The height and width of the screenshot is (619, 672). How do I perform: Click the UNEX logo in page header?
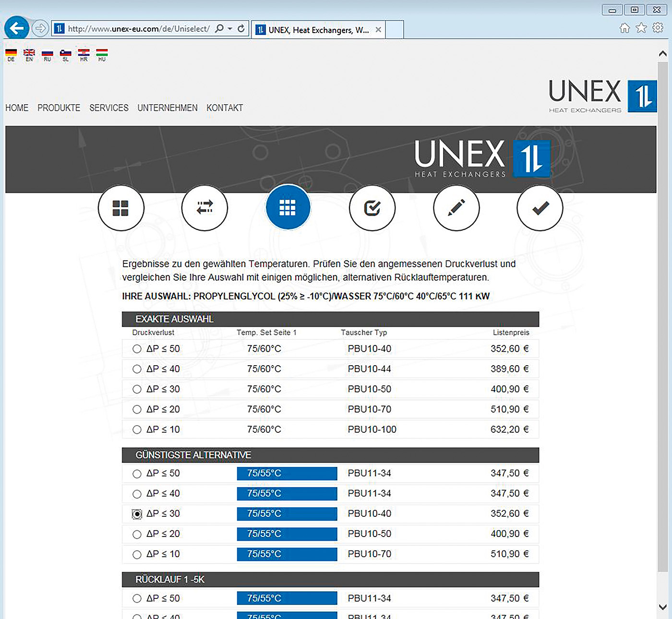[602, 96]
